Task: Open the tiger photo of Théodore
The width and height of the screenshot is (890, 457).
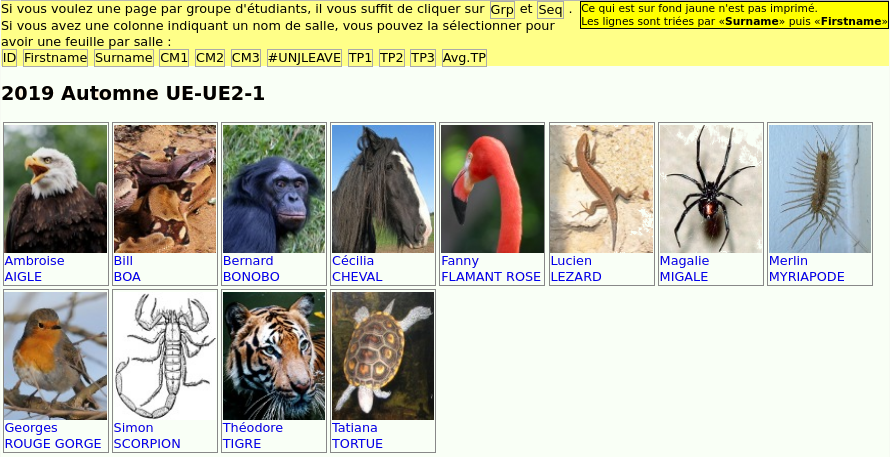Action: [274, 355]
